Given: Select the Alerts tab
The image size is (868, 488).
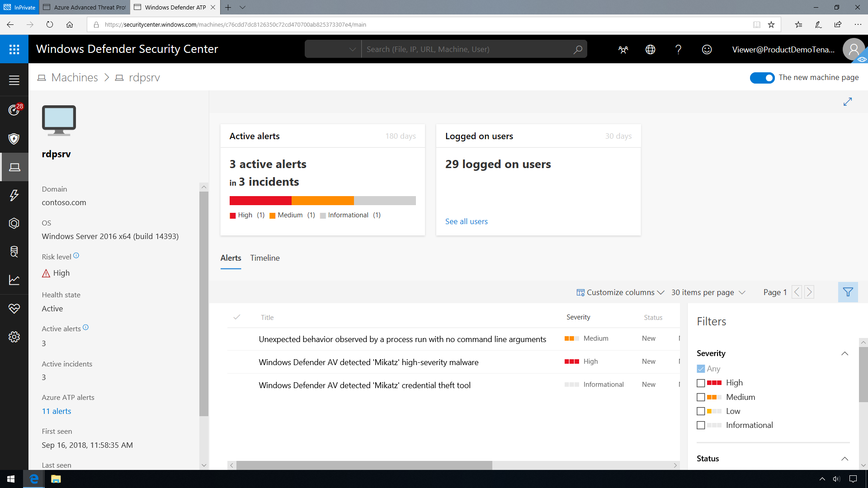Looking at the screenshot, I should (x=231, y=258).
